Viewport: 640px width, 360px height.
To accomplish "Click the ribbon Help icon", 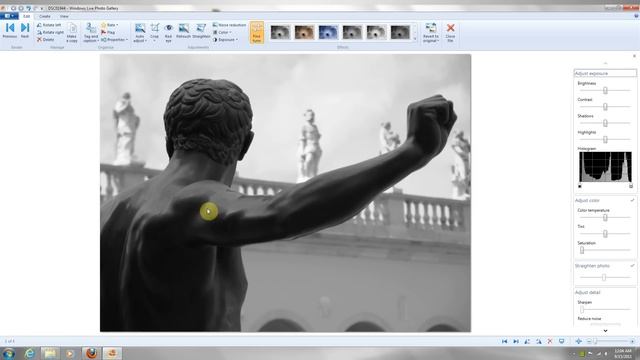I will [x=636, y=16].
